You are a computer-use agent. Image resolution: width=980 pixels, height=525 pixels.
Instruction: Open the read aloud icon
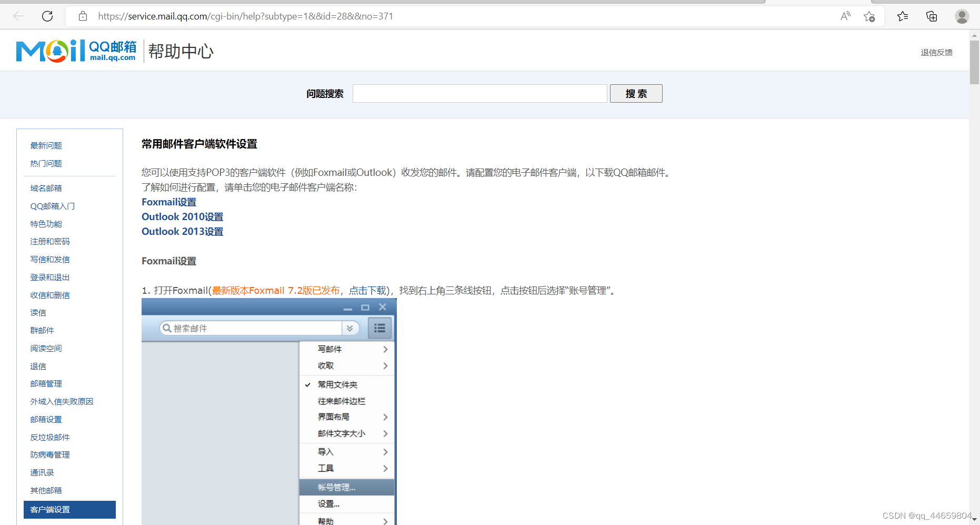tap(845, 16)
